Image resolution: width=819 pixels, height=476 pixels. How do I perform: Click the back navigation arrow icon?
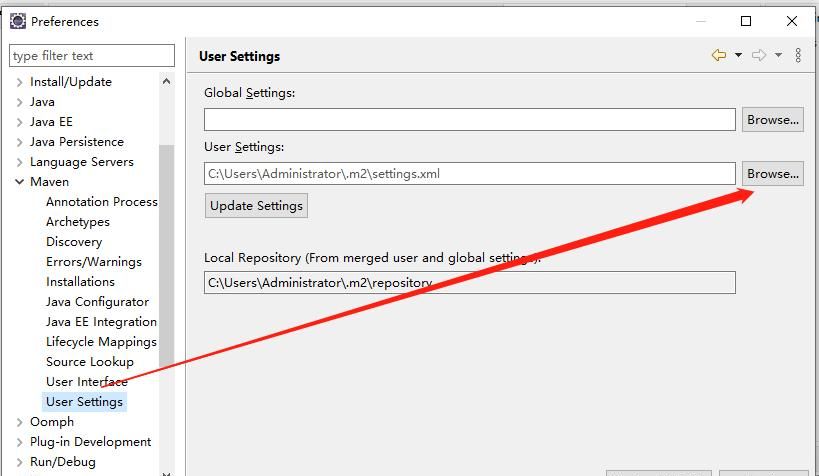point(718,56)
